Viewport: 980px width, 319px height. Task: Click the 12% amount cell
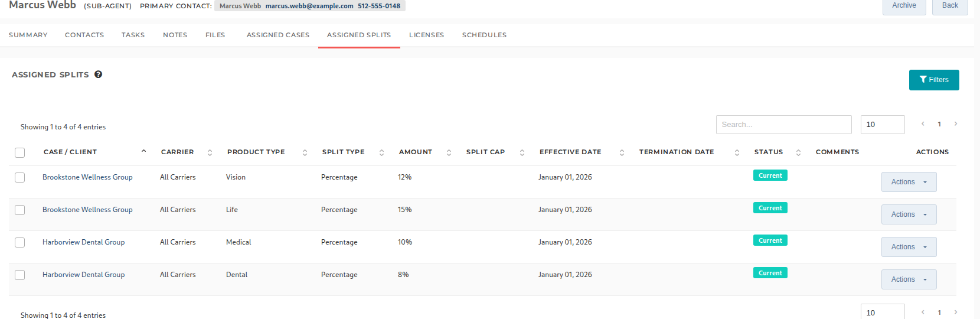(x=404, y=177)
